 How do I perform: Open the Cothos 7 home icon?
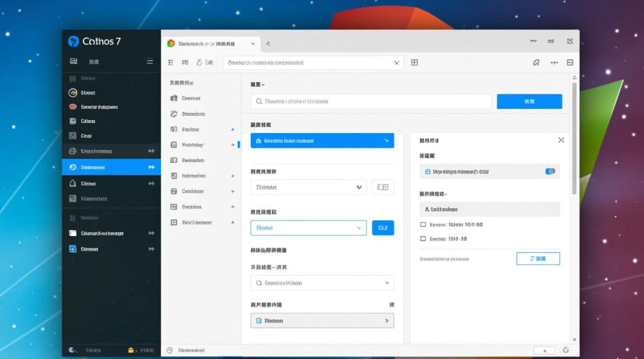pyautogui.click(x=72, y=42)
